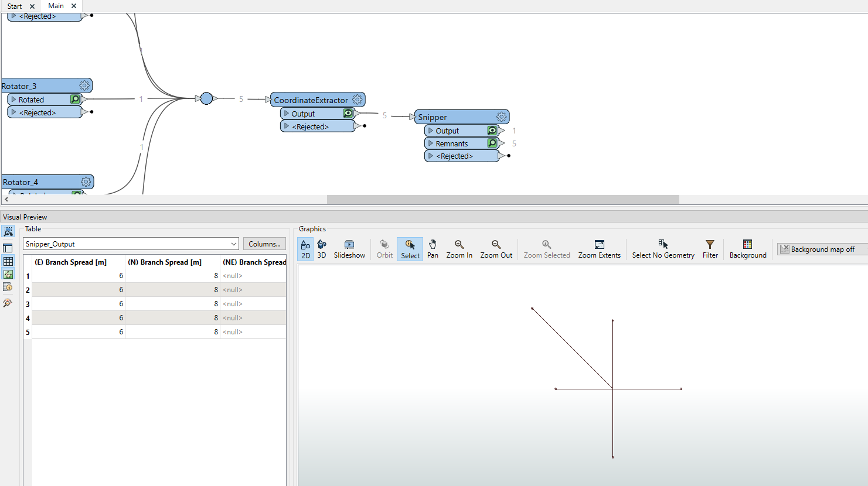Open Rotator_4 parameters gear

(x=86, y=182)
